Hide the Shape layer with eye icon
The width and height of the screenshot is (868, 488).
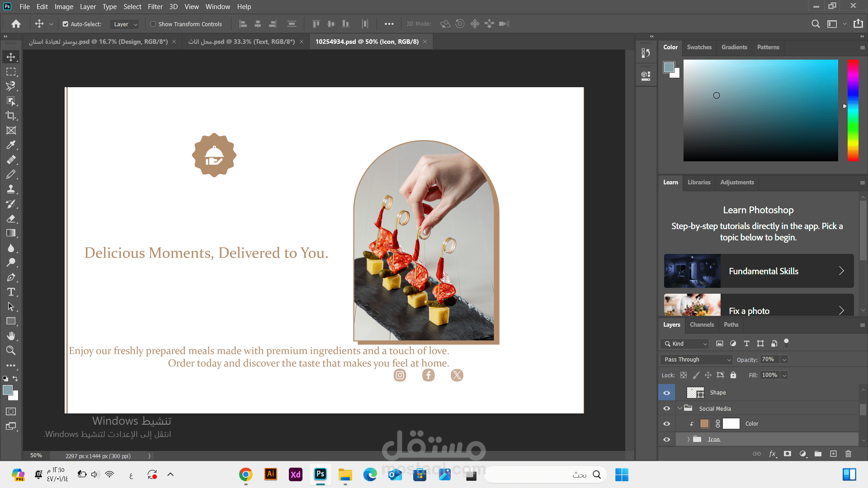point(666,393)
